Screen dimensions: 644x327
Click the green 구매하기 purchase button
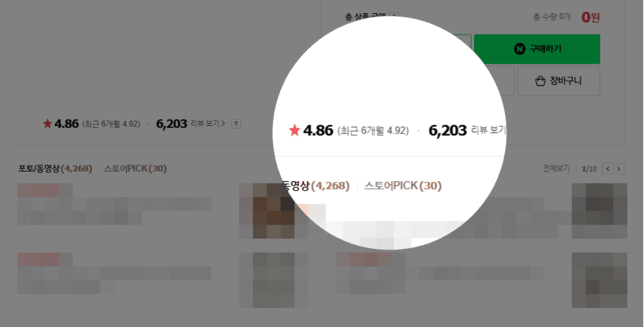pos(537,49)
